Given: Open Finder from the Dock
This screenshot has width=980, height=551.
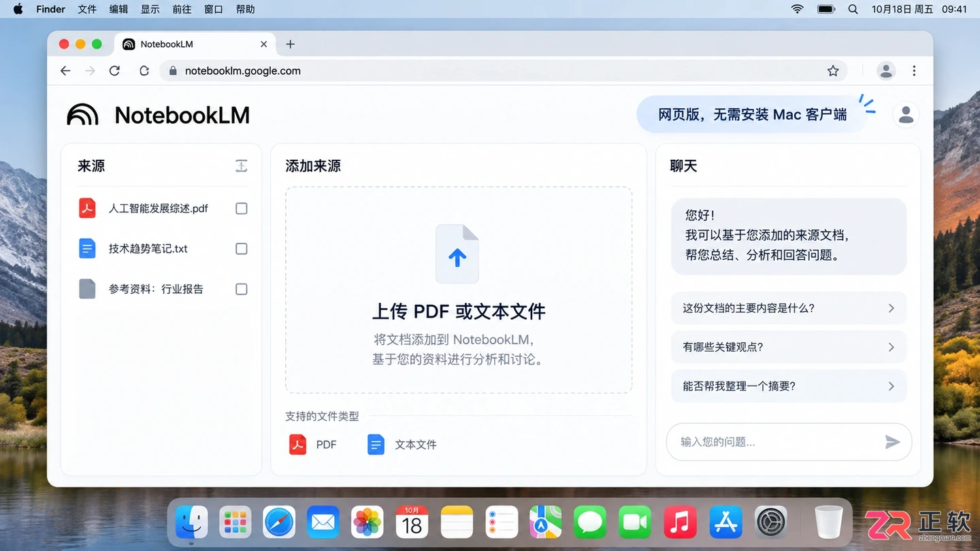Looking at the screenshot, I should 192,522.
